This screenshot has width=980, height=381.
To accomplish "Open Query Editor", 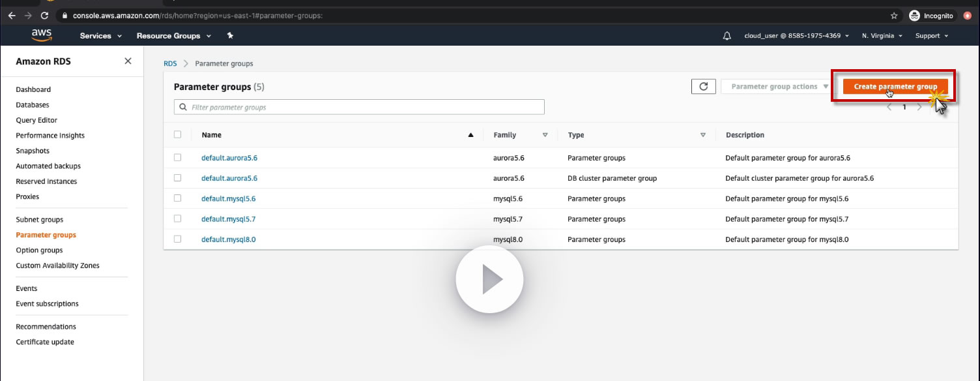I will tap(36, 120).
